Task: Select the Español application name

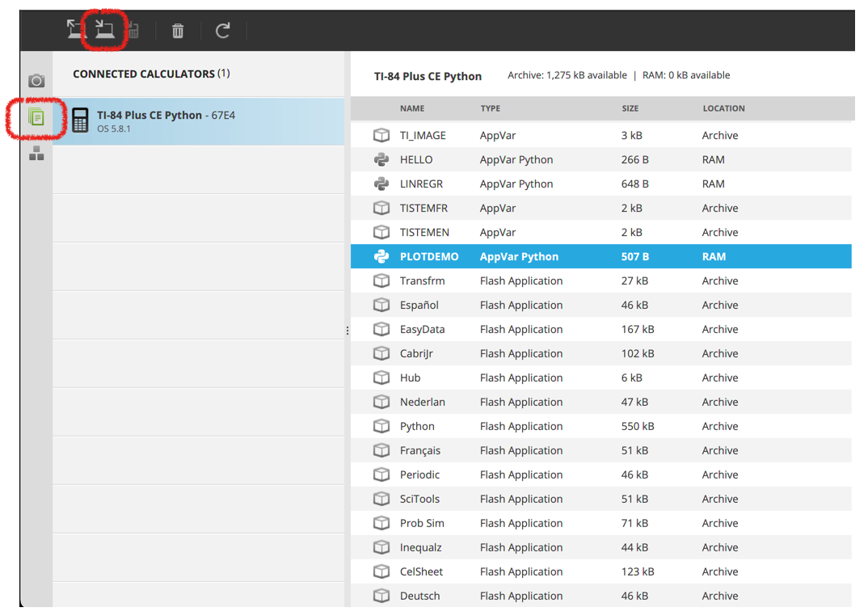Action: coord(419,306)
